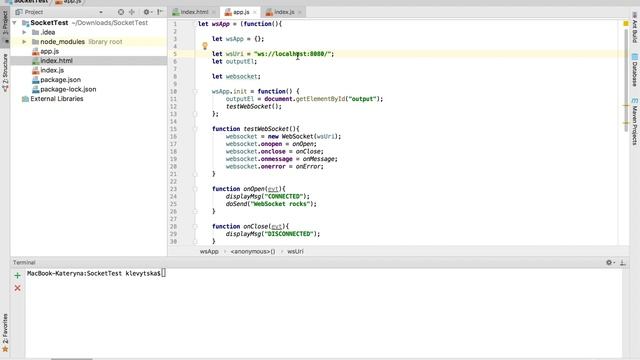This screenshot has width=640, height=360.
Task: Click the editor vertical scrollbar
Action: click(x=626, y=80)
